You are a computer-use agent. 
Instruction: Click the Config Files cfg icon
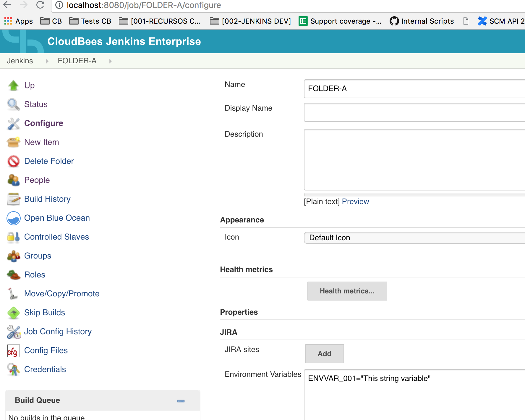click(13, 351)
